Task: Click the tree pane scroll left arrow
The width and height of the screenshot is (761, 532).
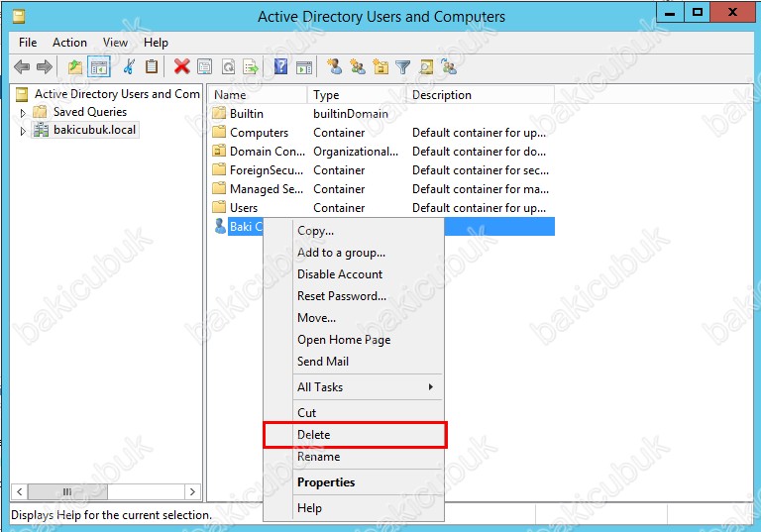Action: click(x=19, y=491)
